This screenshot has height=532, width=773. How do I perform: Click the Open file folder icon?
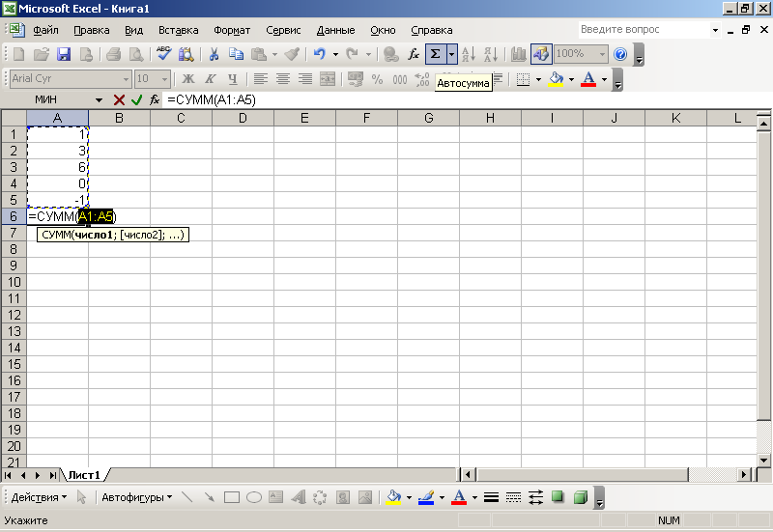coord(42,54)
